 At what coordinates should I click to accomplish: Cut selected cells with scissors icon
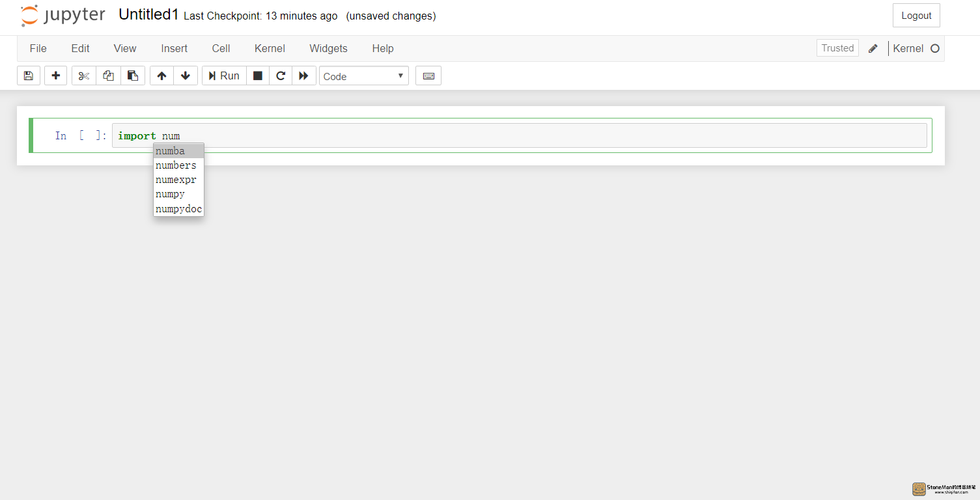click(x=83, y=76)
